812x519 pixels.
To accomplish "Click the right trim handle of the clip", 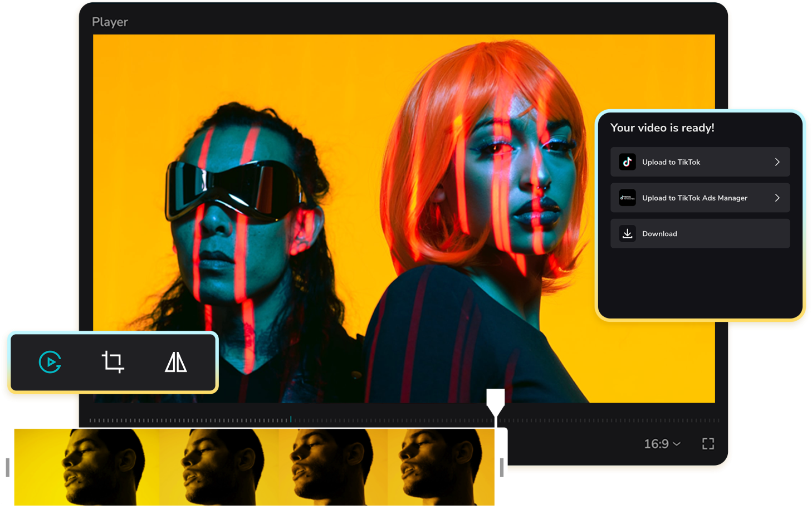I will pyautogui.click(x=502, y=467).
